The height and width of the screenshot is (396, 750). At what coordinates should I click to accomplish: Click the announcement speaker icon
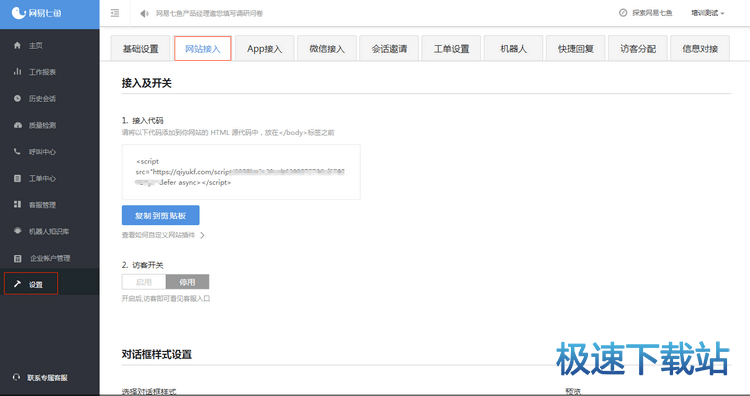(144, 13)
